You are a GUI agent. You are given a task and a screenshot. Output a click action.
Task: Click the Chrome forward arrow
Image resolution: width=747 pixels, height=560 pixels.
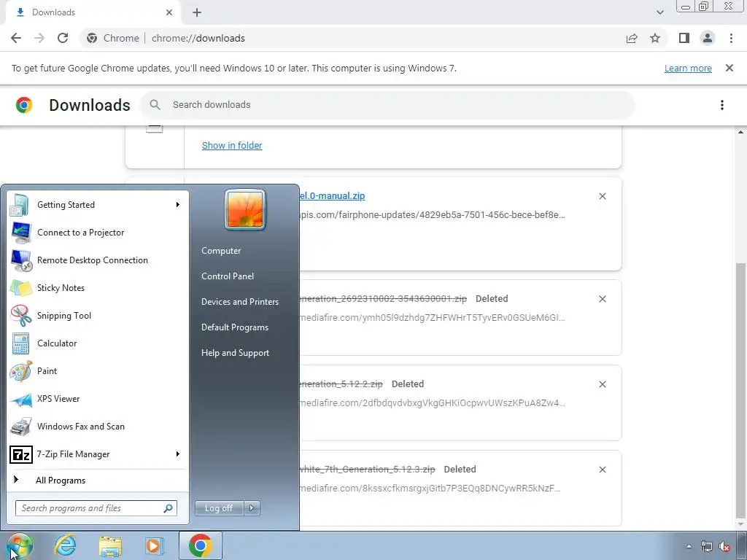pyautogui.click(x=39, y=38)
